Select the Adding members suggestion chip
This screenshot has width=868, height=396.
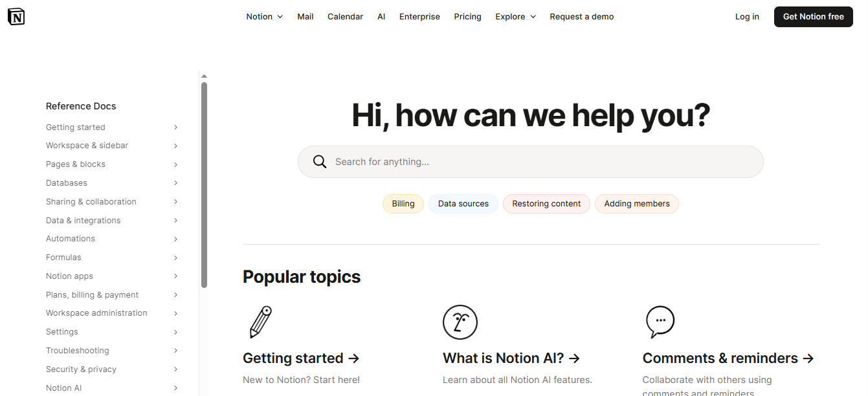[x=637, y=204]
